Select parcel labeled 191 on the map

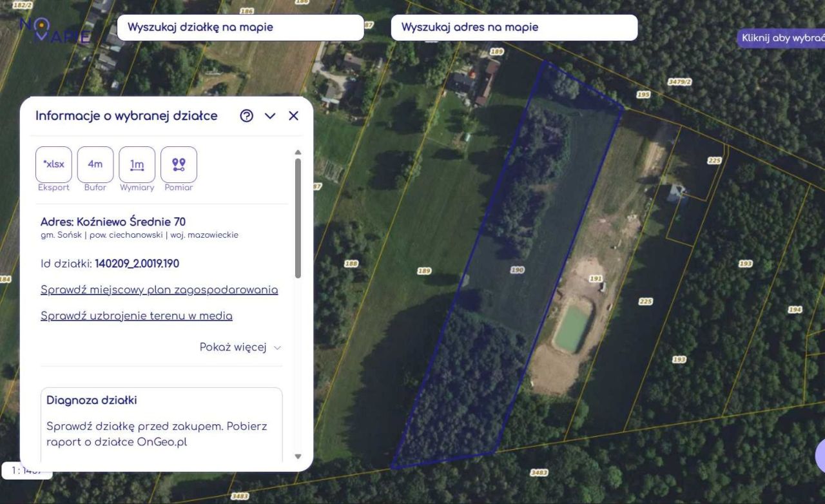click(x=596, y=278)
